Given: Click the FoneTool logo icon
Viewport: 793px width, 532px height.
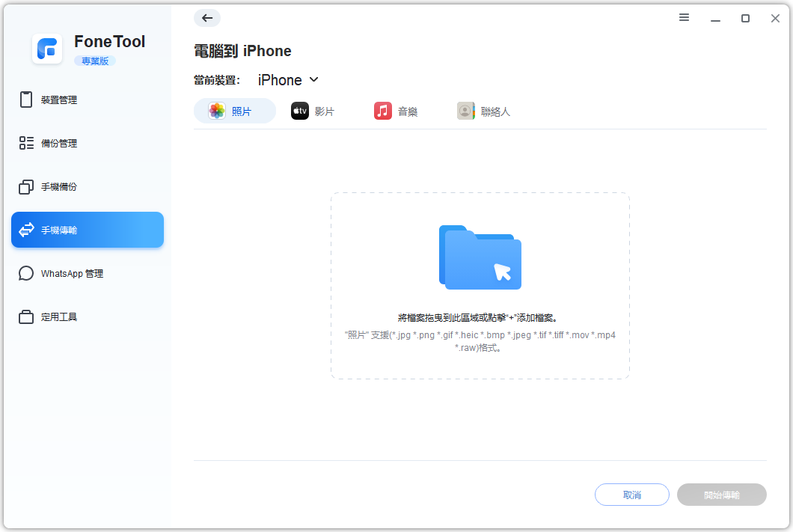Looking at the screenshot, I should pos(47,49).
